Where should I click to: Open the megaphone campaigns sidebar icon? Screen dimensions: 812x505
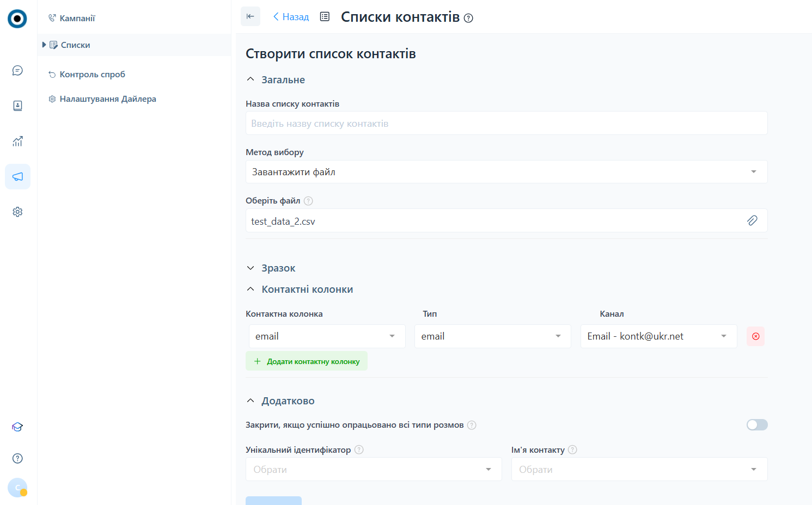point(17,177)
